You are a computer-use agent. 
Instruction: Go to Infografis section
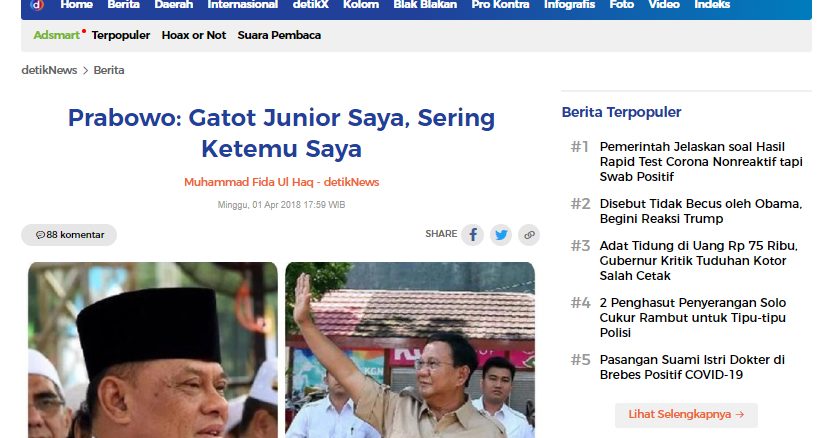pos(570,5)
